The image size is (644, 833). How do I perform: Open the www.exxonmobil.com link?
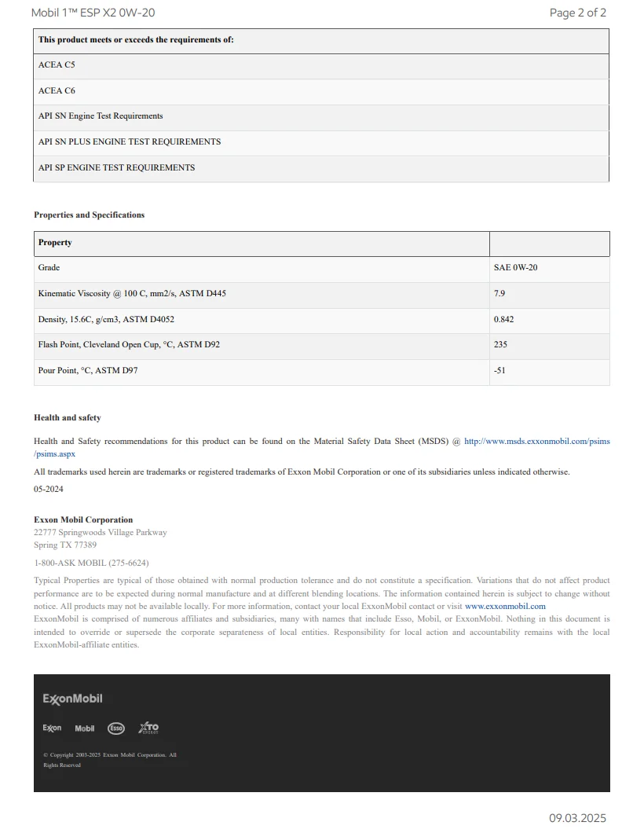pyautogui.click(x=505, y=606)
